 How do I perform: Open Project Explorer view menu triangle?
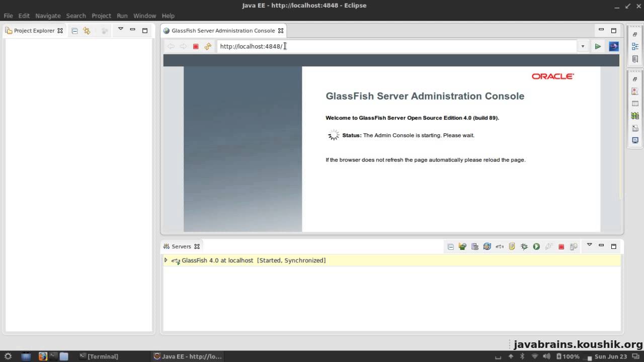(x=121, y=29)
